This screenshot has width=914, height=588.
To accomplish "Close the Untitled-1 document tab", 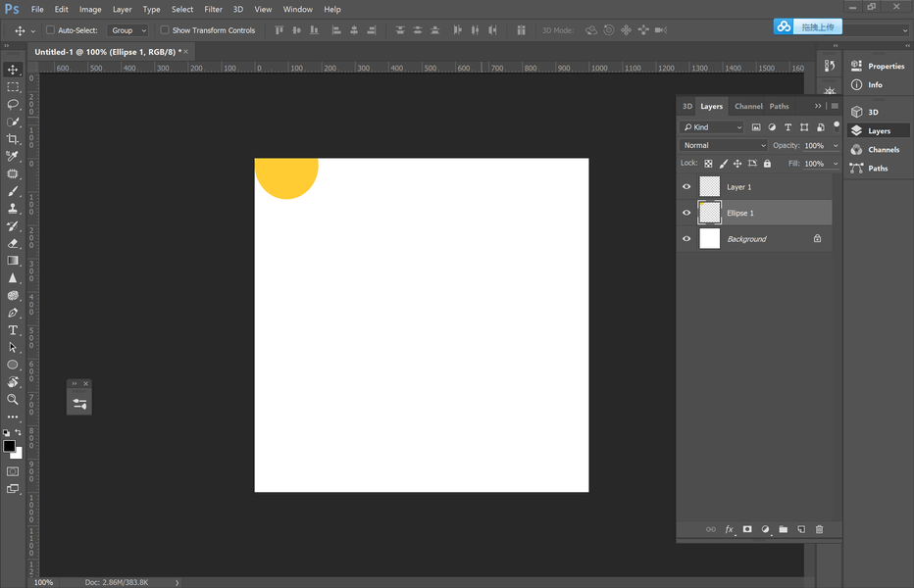I will pyautogui.click(x=186, y=51).
